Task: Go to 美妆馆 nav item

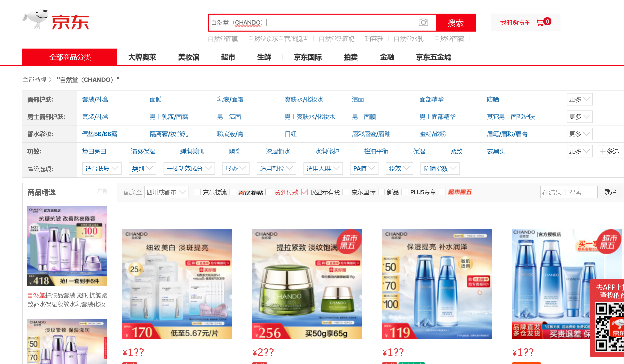Action: point(189,57)
